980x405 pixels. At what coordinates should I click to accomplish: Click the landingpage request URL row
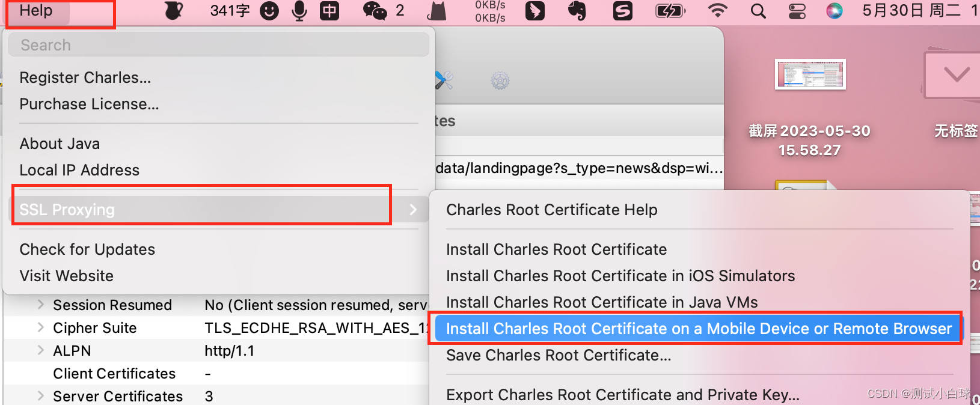tap(579, 168)
